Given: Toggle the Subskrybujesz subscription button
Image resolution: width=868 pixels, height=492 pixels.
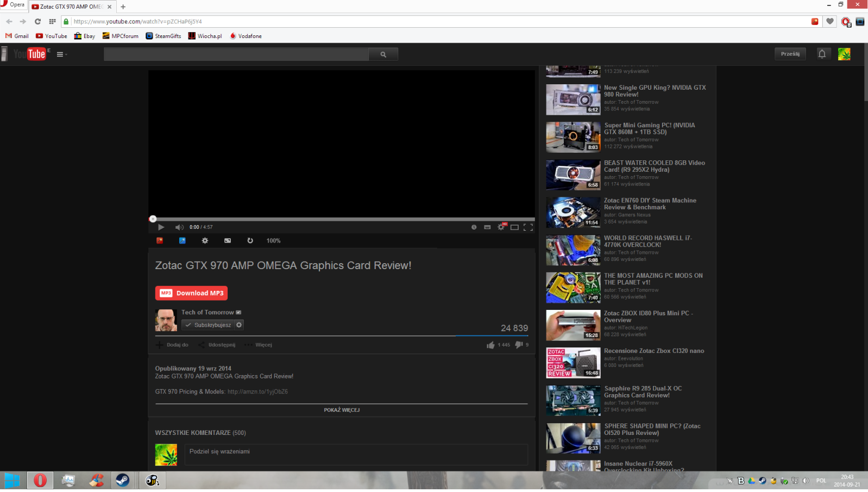Looking at the screenshot, I should click(208, 325).
